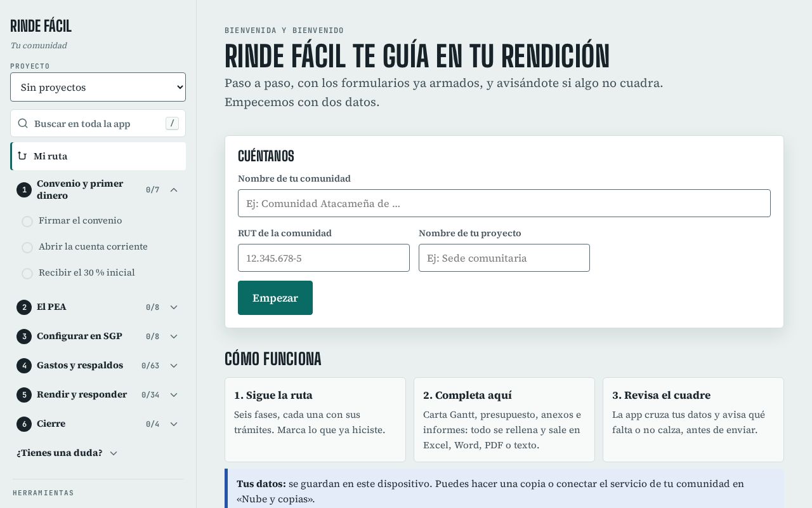Click the Mi ruta route icon
Screen dimensions: 812x508
(22, 156)
